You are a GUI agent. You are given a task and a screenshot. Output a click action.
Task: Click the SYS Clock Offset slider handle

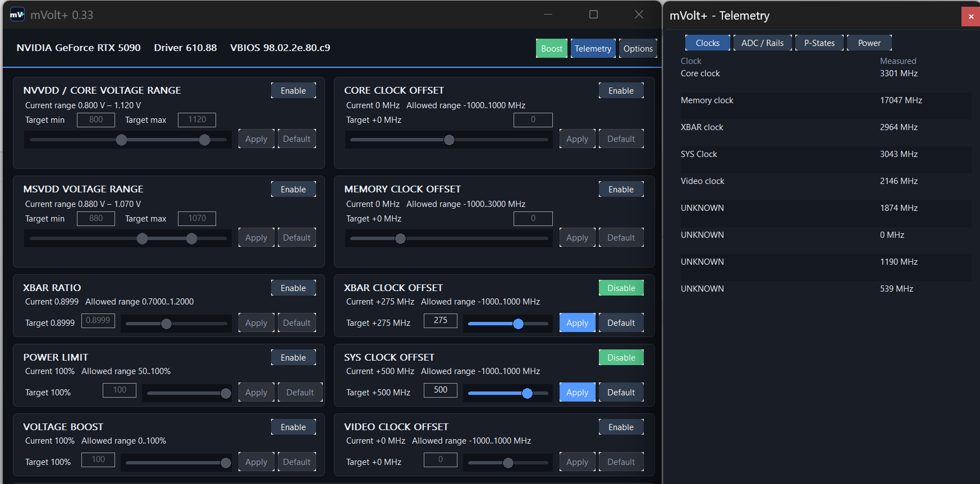tap(527, 393)
